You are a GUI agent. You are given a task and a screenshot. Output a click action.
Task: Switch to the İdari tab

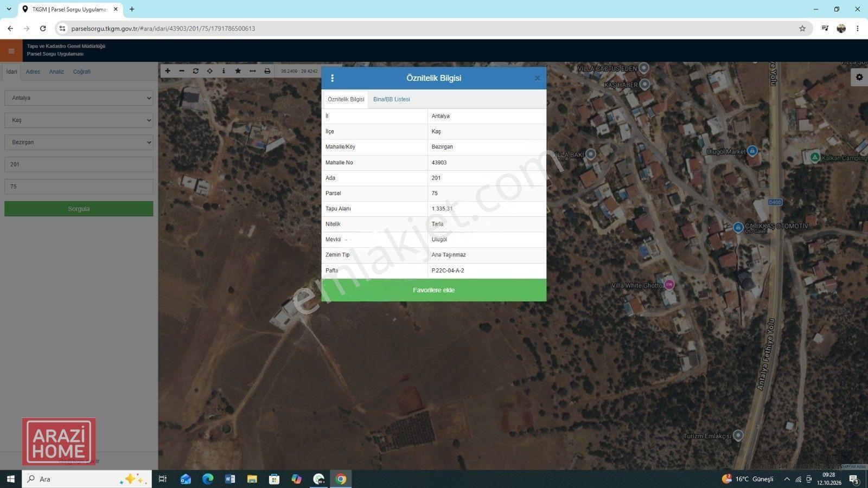point(11,72)
